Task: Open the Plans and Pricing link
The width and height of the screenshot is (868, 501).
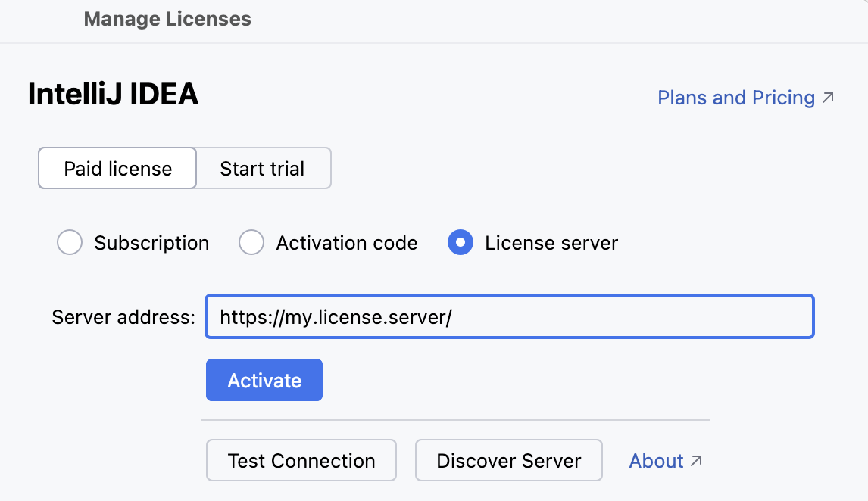Action: tap(745, 98)
